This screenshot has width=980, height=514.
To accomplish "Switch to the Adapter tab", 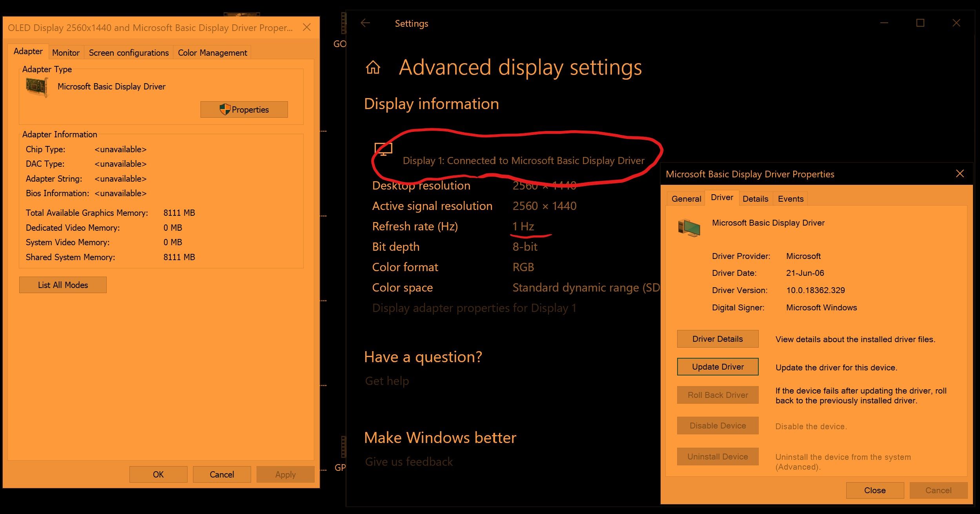I will click(28, 51).
